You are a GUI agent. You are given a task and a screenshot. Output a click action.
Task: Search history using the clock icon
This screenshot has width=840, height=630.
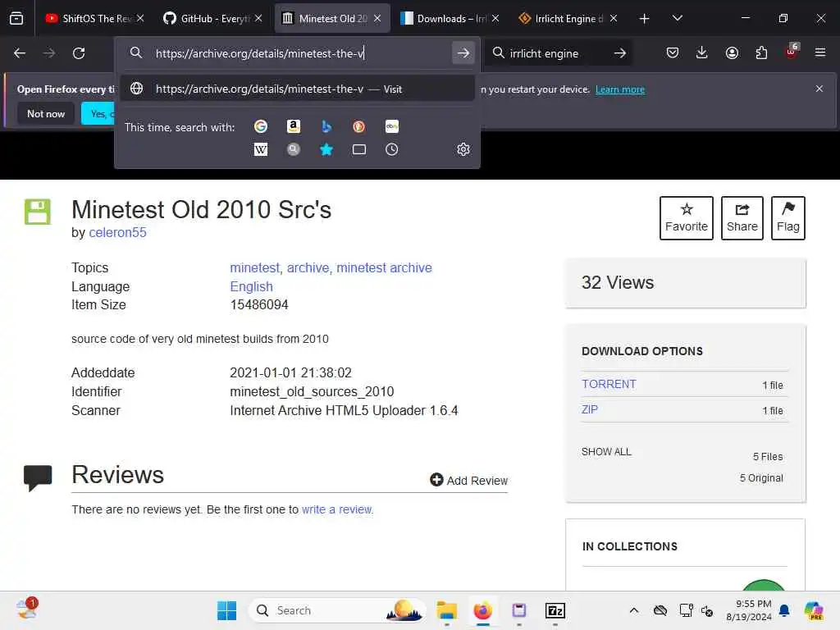pos(391,149)
